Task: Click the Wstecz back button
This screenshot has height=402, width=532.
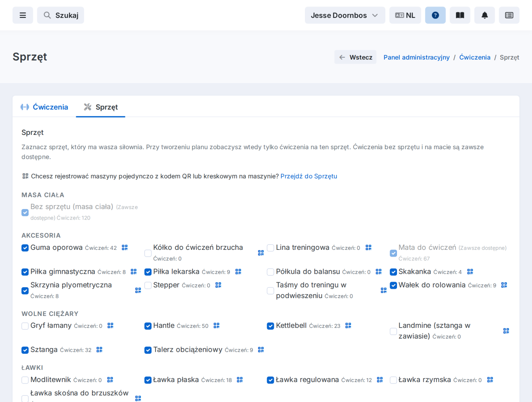Action: 355,57
